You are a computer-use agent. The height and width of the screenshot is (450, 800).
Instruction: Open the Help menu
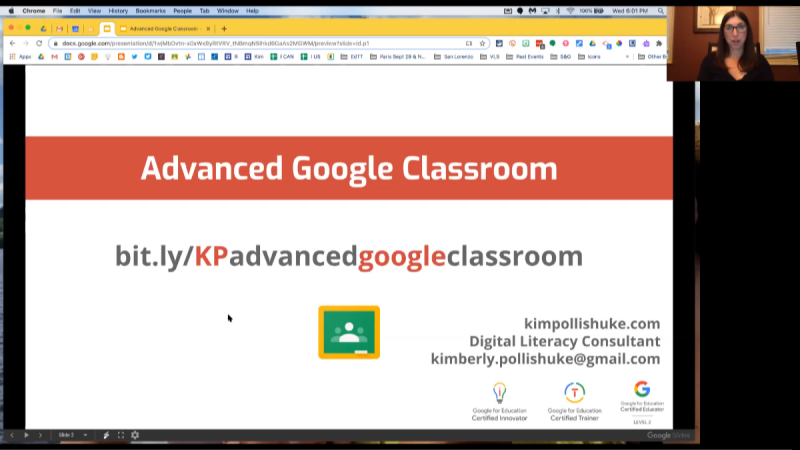(x=253, y=11)
